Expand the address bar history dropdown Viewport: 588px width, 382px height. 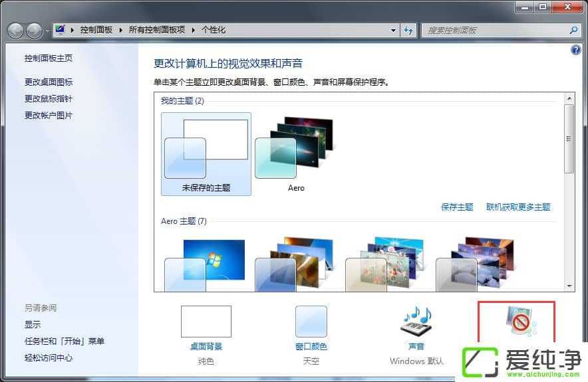(x=394, y=31)
